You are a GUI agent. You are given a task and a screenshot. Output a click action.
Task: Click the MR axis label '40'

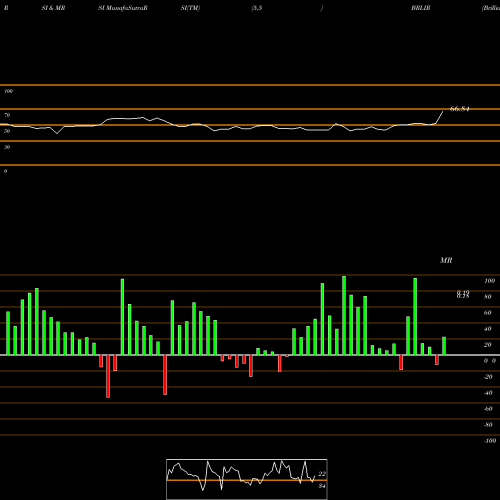488,329
